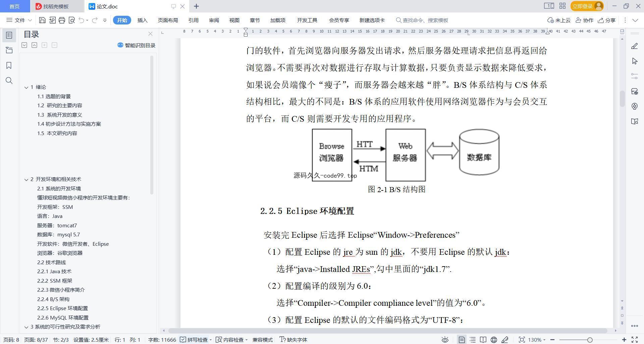This screenshot has height=344, width=644.
Task: Open the 审阅 ribbon tab
Action: (214, 20)
